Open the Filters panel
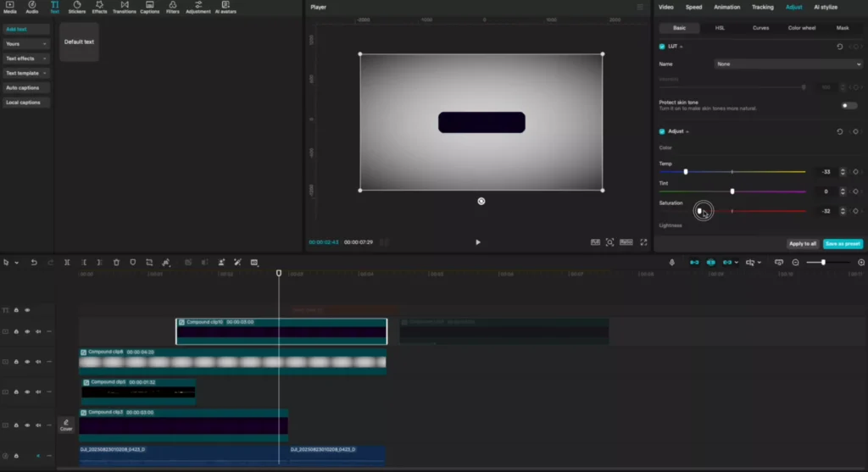 [173, 8]
